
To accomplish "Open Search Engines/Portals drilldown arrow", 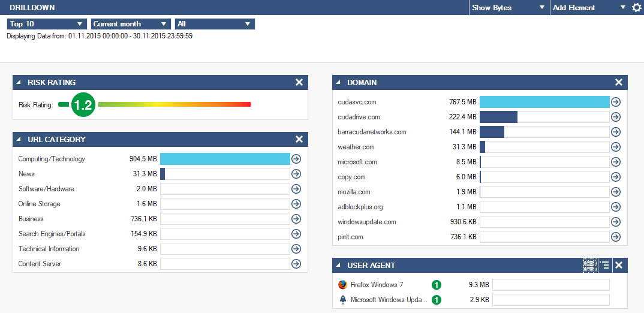I will point(296,234).
